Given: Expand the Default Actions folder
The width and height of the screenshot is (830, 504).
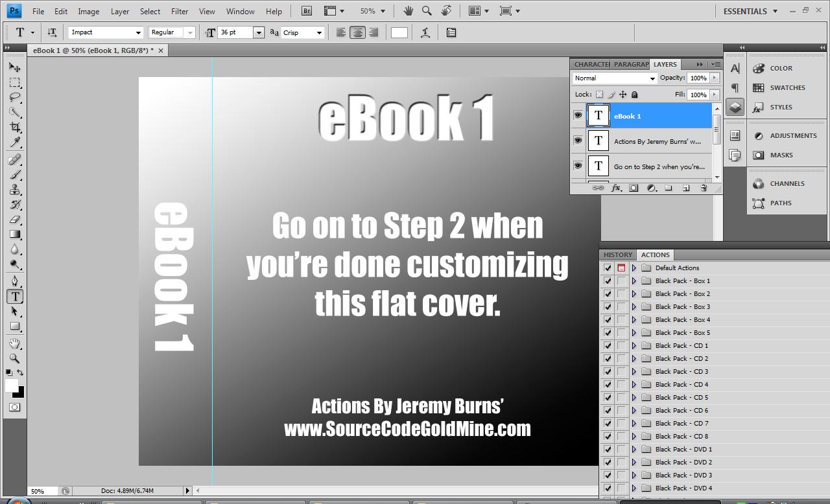Looking at the screenshot, I should (634, 268).
